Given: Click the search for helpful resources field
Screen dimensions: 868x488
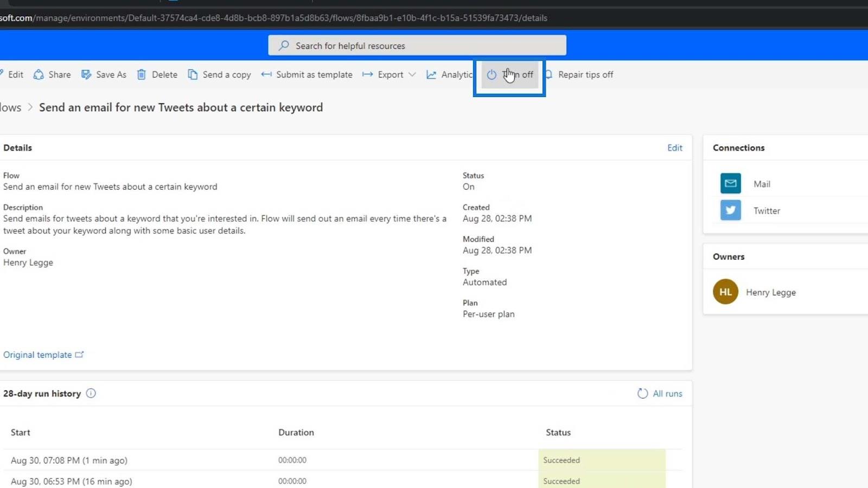Looking at the screenshot, I should (x=417, y=46).
